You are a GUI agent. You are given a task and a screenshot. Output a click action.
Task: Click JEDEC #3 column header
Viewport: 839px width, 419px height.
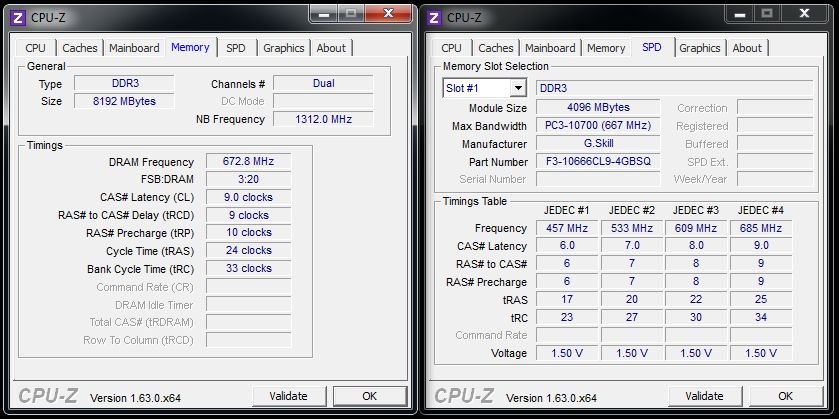696,210
